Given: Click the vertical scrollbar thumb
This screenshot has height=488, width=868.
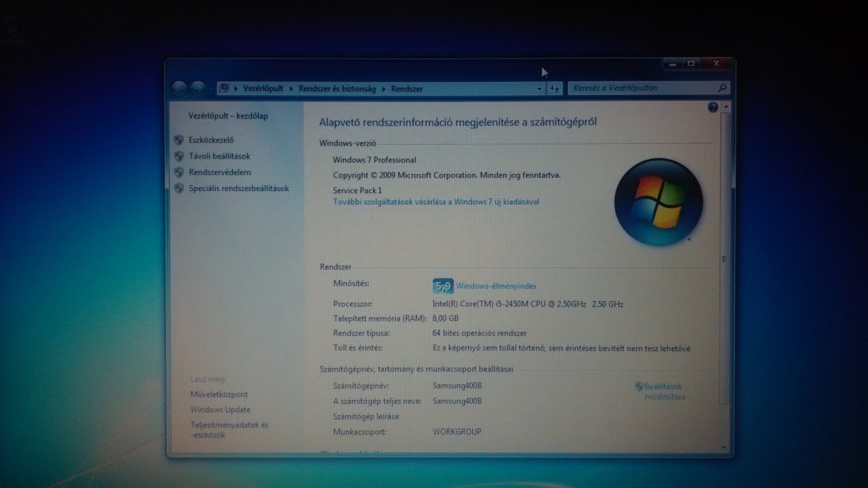Looking at the screenshot, I should tap(724, 259).
